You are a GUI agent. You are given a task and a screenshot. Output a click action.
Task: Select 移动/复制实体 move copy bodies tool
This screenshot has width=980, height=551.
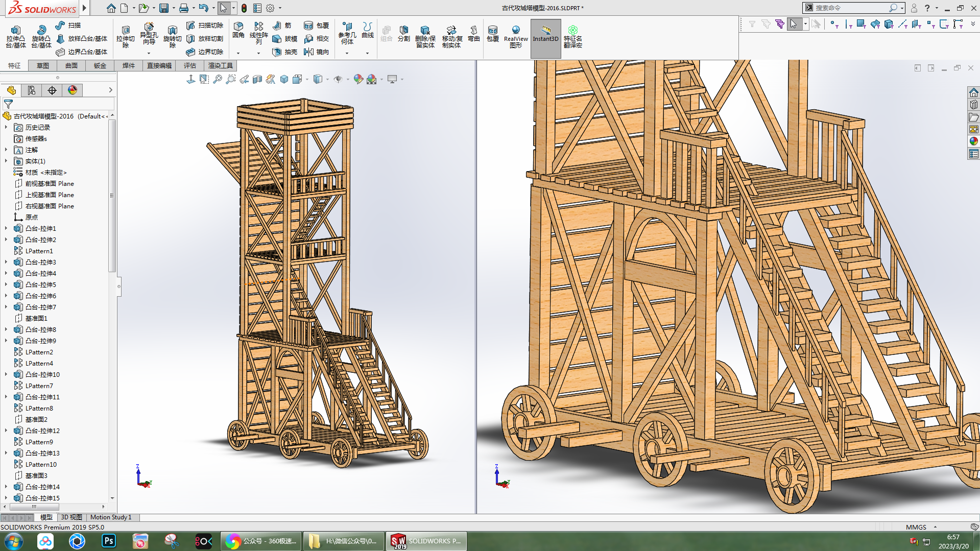tap(451, 37)
